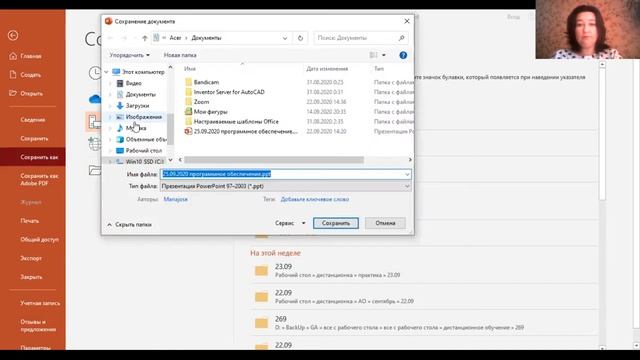This screenshot has width=640, height=360.
Task: Click the Отмена button
Action: [x=385, y=223]
